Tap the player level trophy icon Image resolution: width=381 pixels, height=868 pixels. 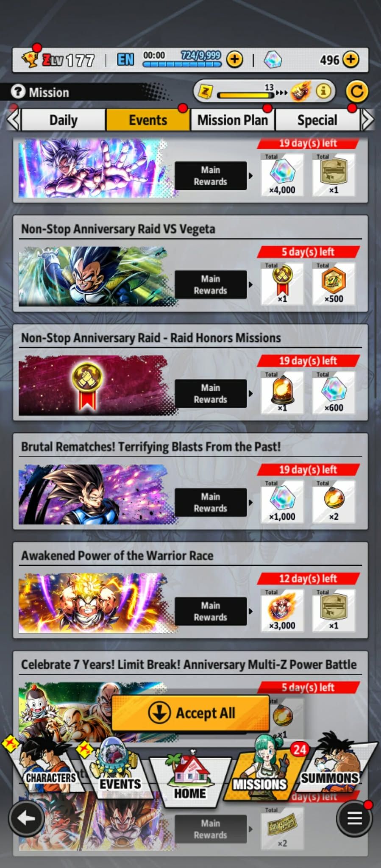30,59
